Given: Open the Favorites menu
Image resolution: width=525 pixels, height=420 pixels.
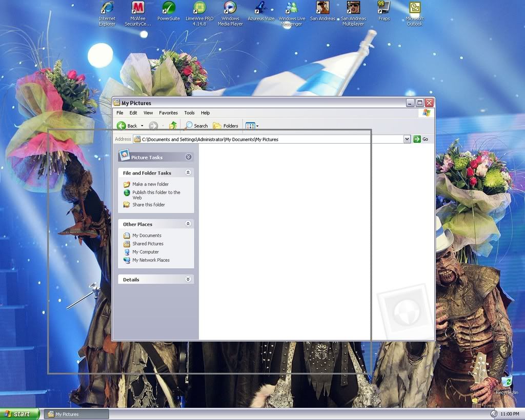Looking at the screenshot, I should 168,113.
